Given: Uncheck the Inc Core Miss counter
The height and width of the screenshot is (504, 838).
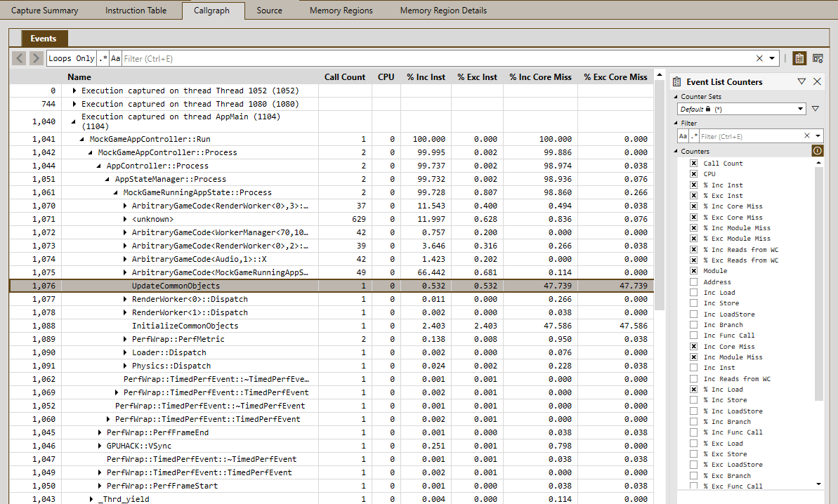Looking at the screenshot, I should (x=694, y=347).
